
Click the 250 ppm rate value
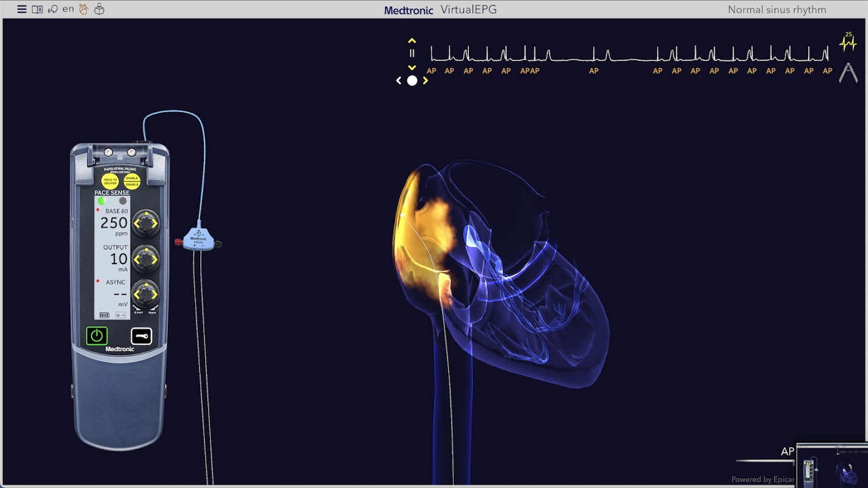[114, 223]
